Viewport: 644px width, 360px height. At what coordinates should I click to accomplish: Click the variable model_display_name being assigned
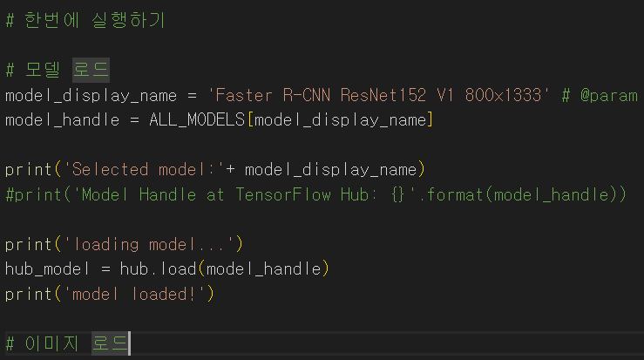coord(91,96)
